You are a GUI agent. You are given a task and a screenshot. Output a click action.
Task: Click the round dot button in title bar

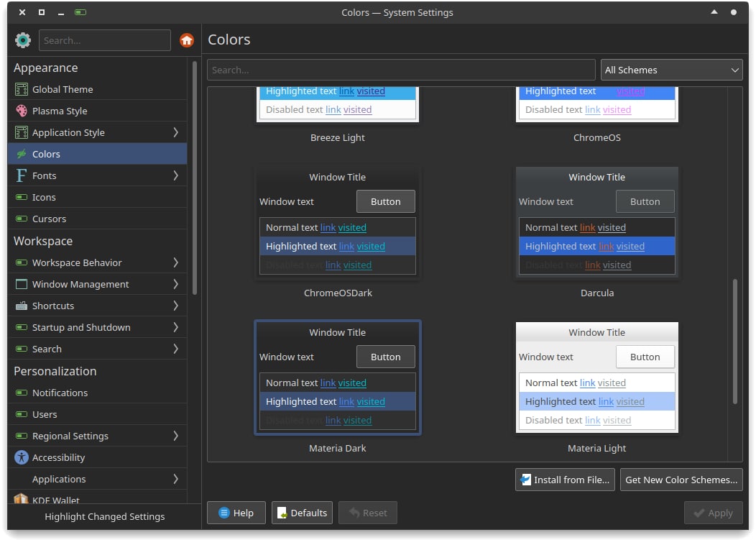coord(733,12)
